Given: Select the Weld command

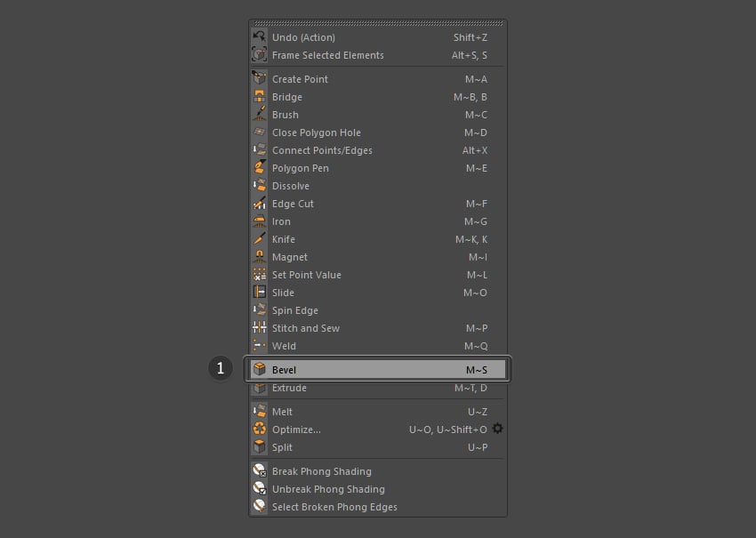Looking at the screenshot, I should click(x=285, y=346).
